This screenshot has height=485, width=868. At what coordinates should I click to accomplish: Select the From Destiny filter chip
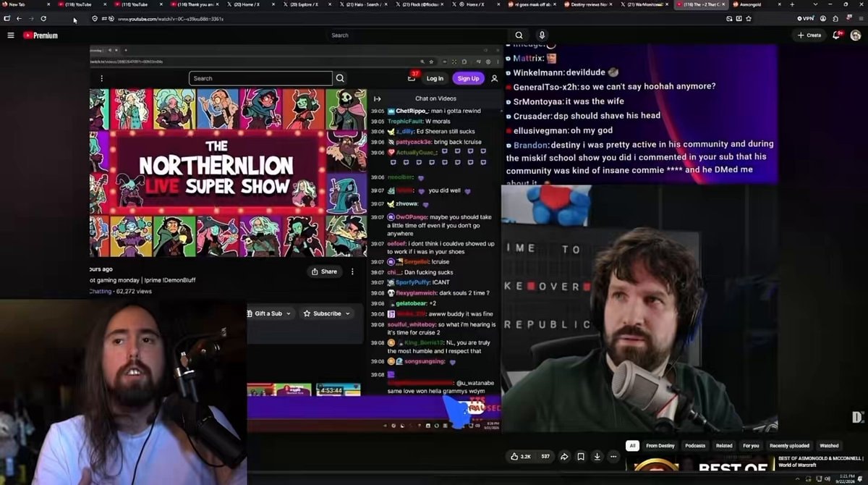pos(660,446)
